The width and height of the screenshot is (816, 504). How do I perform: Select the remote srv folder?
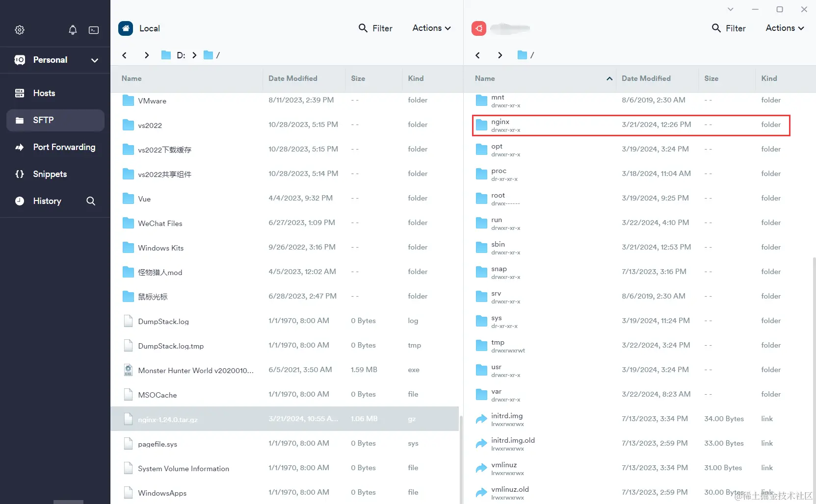(638, 297)
